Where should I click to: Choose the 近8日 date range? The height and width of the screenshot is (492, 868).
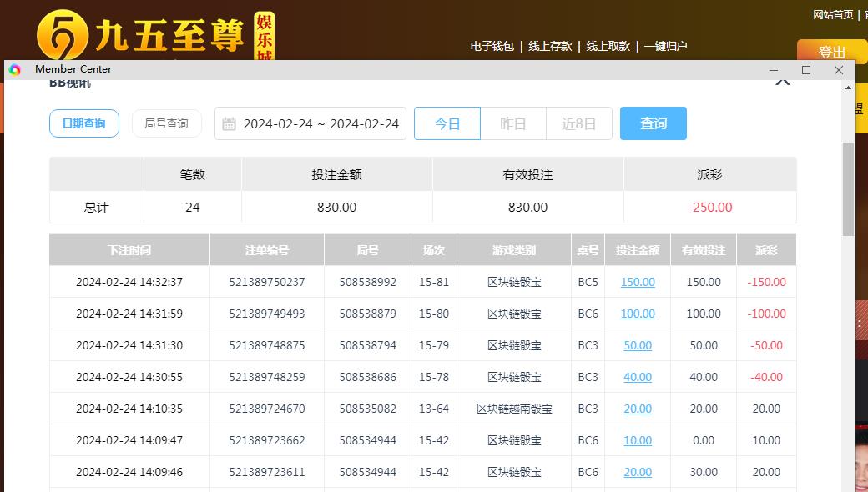click(579, 123)
